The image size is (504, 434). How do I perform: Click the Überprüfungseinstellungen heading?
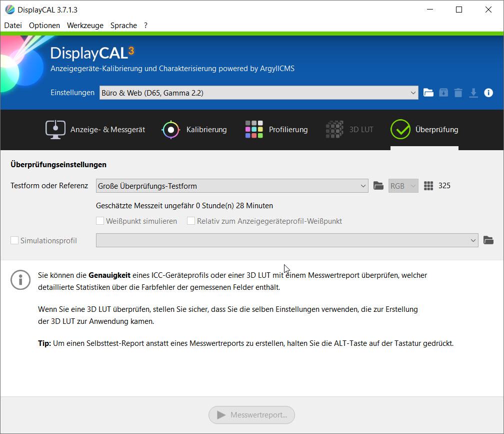(58, 164)
